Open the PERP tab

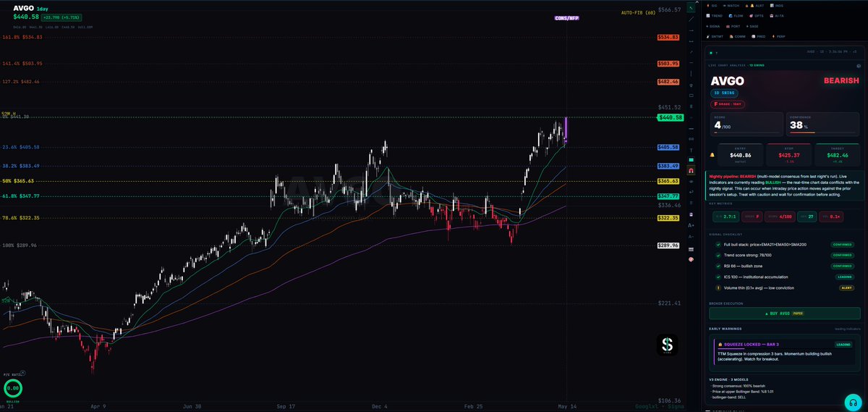(778, 36)
